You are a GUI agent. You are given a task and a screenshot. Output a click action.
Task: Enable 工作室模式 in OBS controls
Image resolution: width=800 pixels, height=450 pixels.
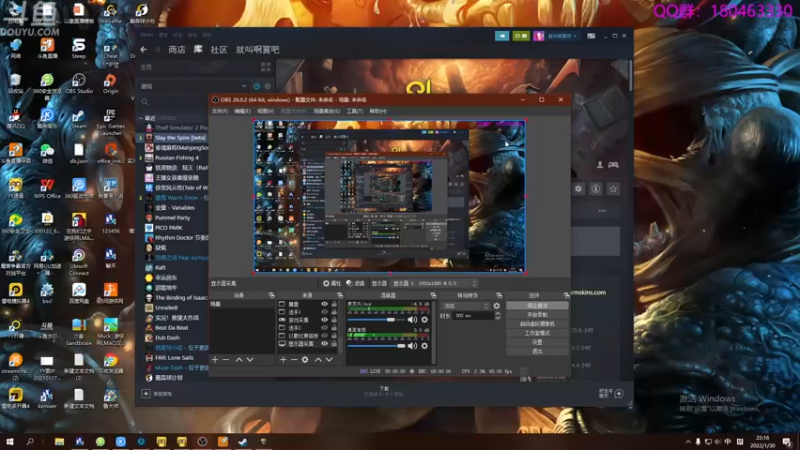[x=537, y=333]
